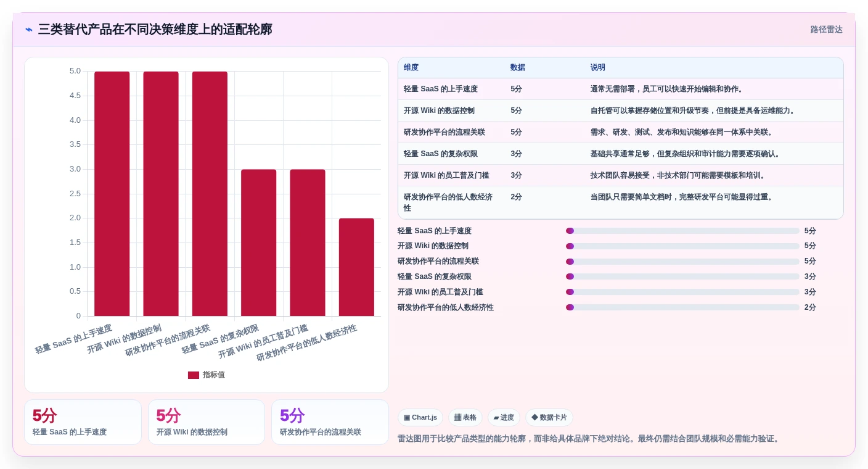This screenshot has height=469, width=868.
Task: Click the 数据 column header
Action: (518, 68)
